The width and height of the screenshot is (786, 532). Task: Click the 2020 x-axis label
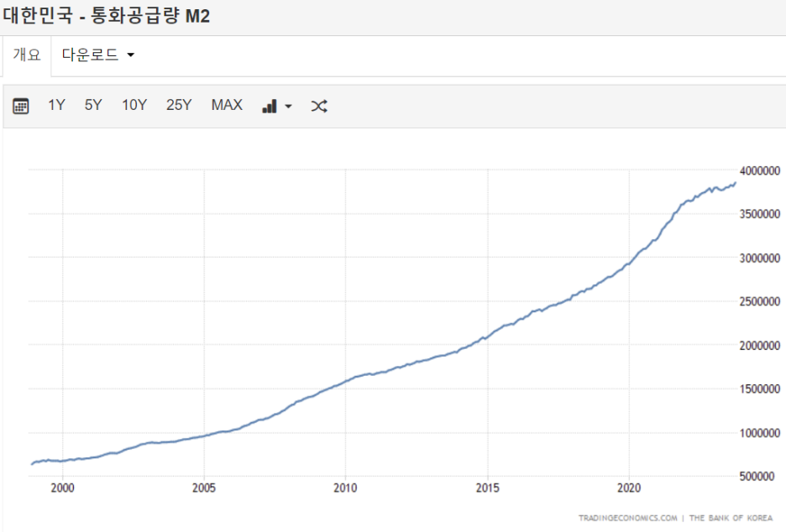tap(629, 488)
